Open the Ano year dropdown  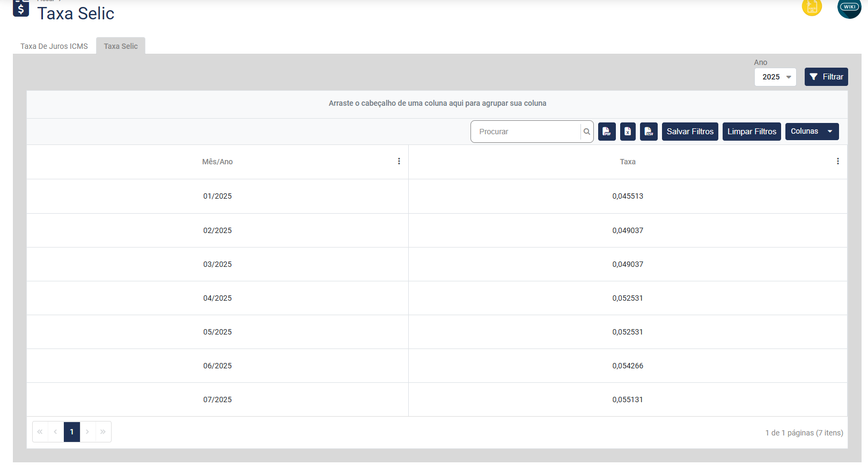point(775,77)
